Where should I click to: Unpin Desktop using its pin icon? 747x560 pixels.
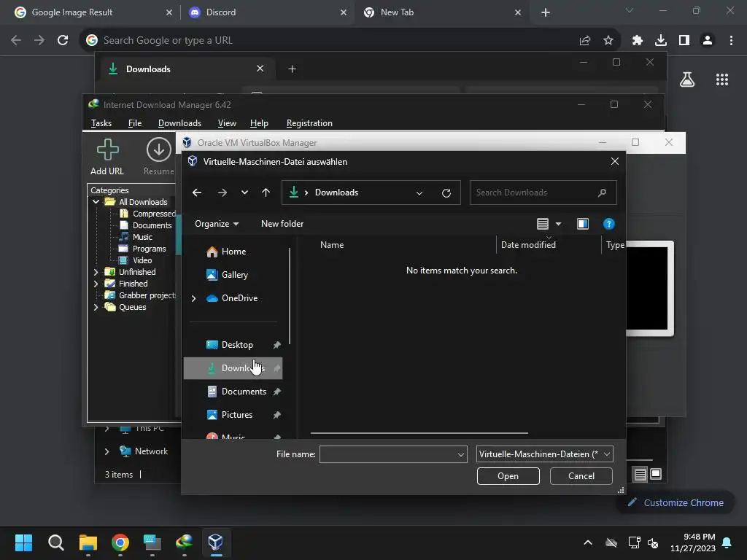pyautogui.click(x=276, y=345)
